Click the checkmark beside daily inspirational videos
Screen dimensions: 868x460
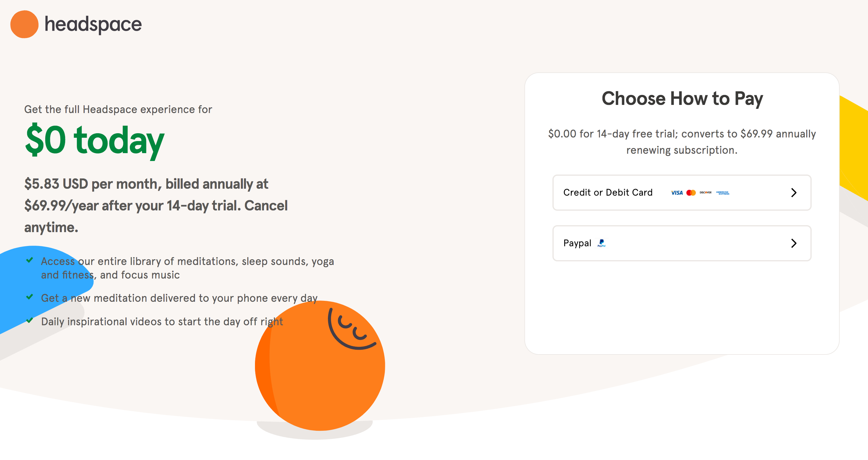pyautogui.click(x=30, y=320)
